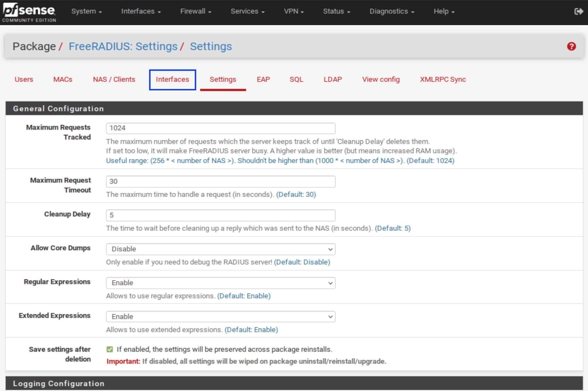Click the Maximum Request Timeout input field
This screenshot has width=588, height=391.
click(x=221, y=181)
